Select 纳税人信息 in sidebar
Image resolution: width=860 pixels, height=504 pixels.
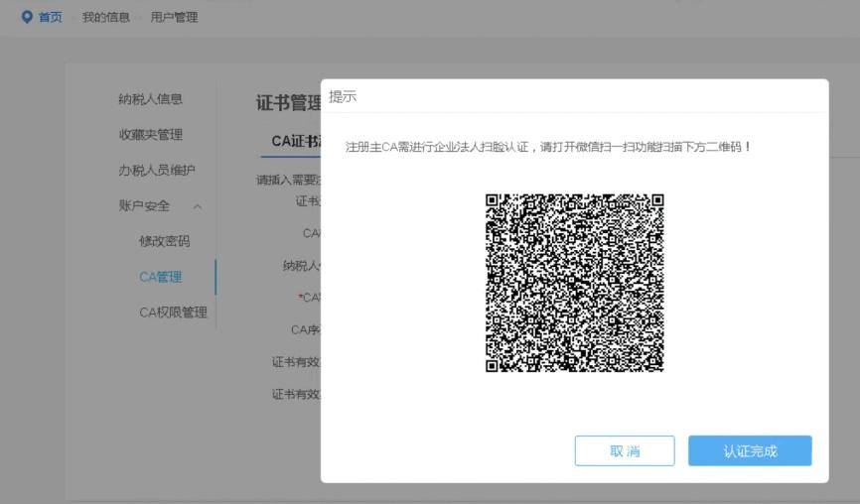point(150,99)
